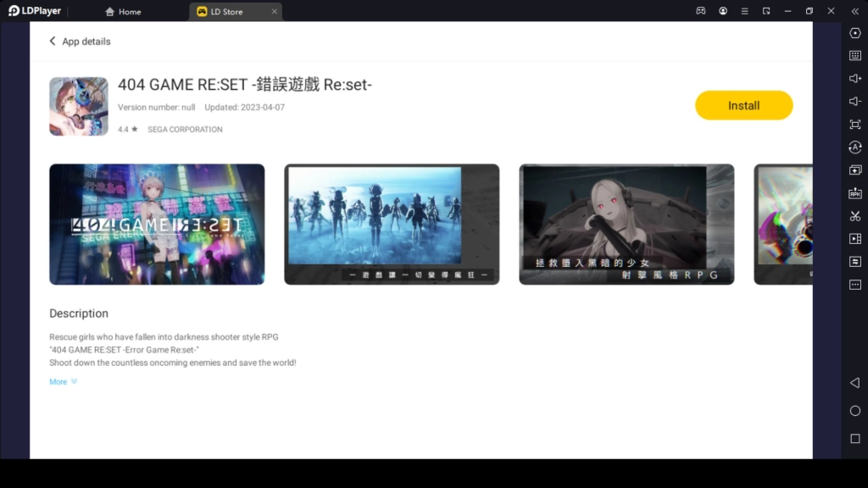Increase volume using sidebar speaker plus

coord(854,79)
